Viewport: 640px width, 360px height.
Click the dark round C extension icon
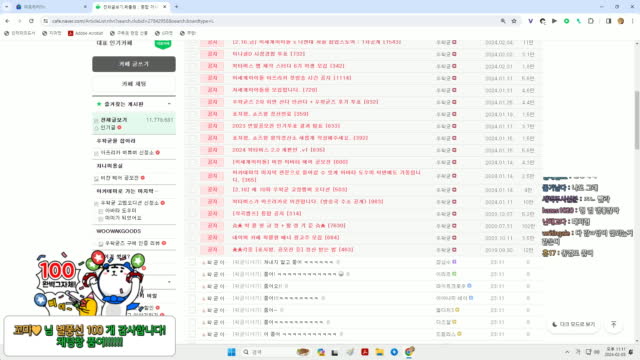tap(542, 21)
